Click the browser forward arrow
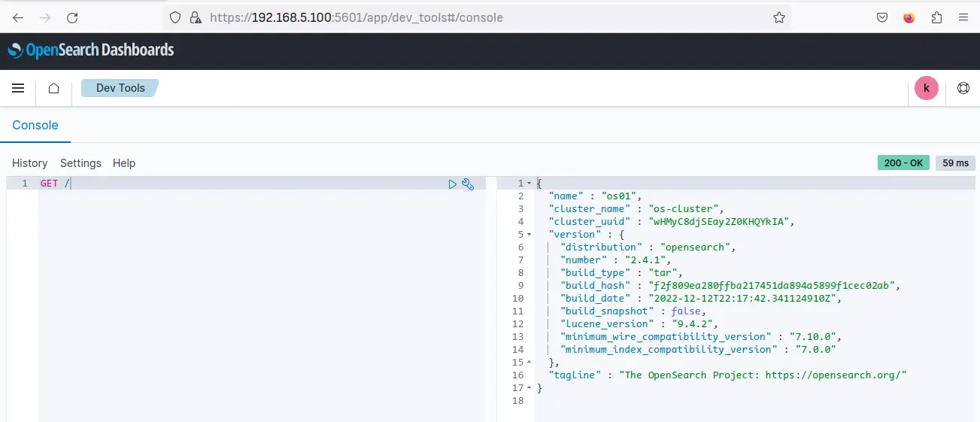Viewport: 980px width, 422px height. click(45, 17)
